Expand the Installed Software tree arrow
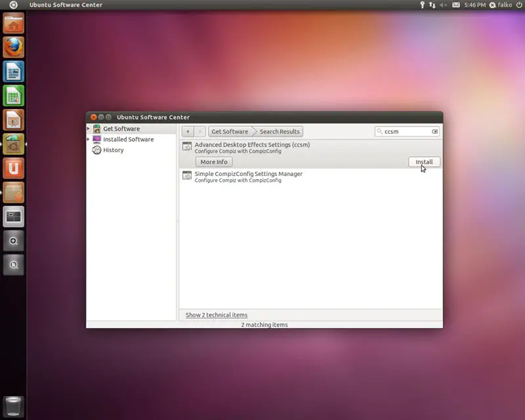The height and width of the screenshot is (420, 525). click(89, 139)
